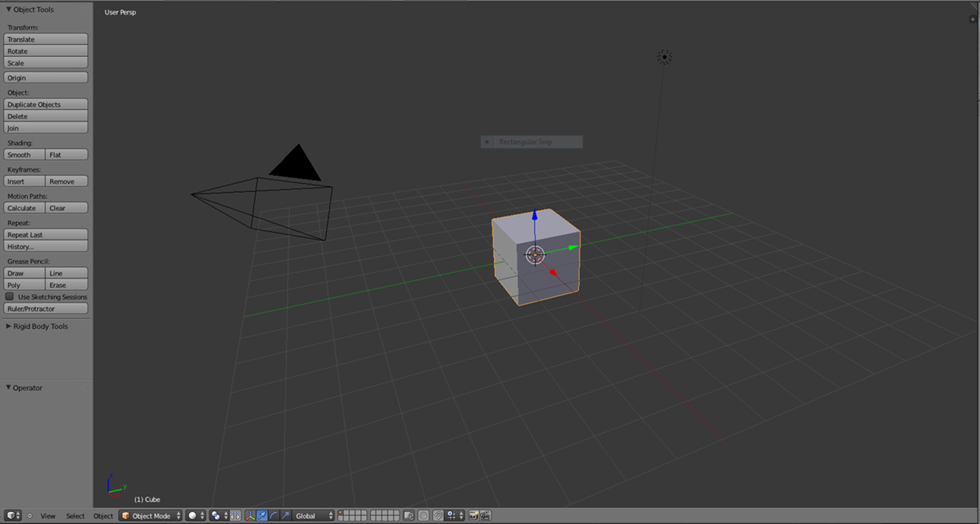The width and height of the screenshot is (980, 524).
Task: Click the Duplicate Objects button
Action: point(46,105)
